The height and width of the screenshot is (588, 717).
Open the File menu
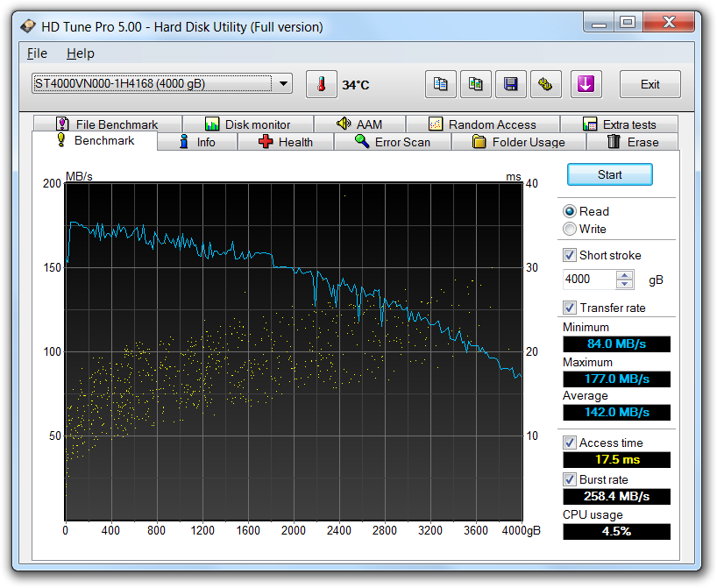click(37, 53)
